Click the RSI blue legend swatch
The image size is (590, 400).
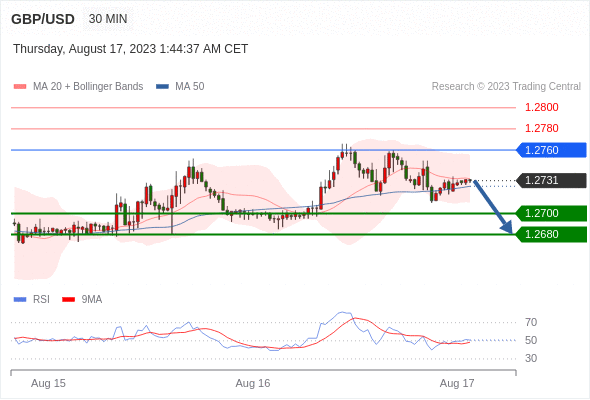(x=20, y=300)
